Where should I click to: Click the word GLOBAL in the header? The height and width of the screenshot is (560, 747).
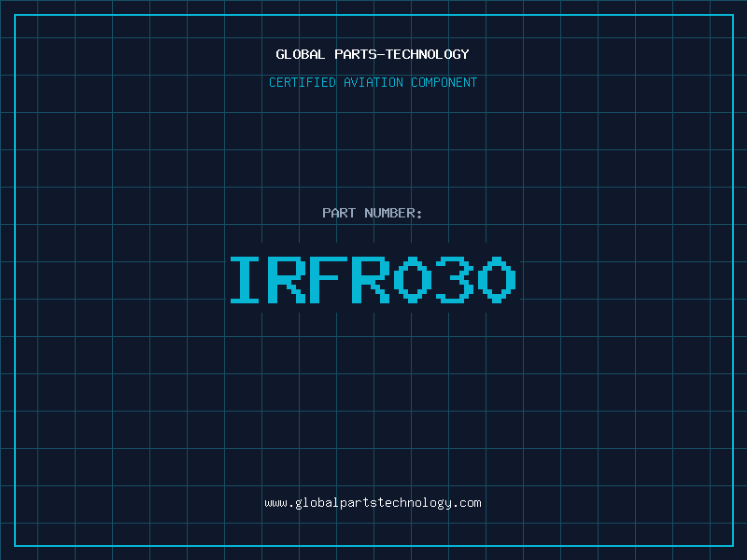pos(298,54)
